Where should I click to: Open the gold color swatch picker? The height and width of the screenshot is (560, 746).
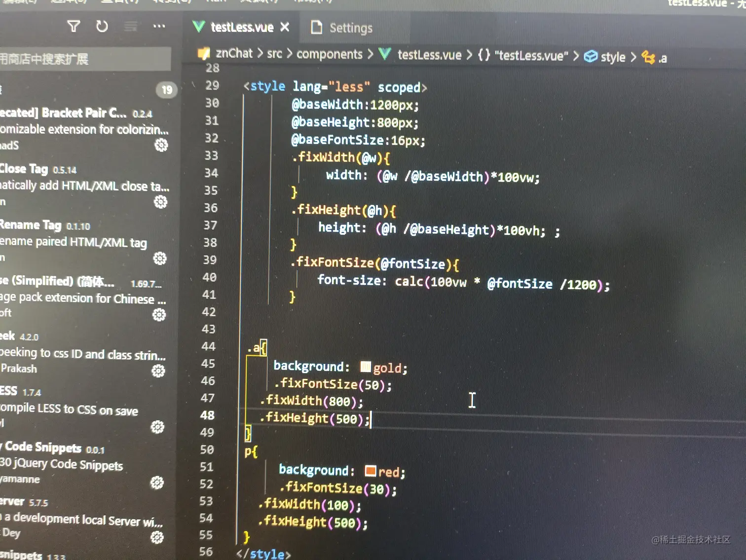(x=366, y=367)
